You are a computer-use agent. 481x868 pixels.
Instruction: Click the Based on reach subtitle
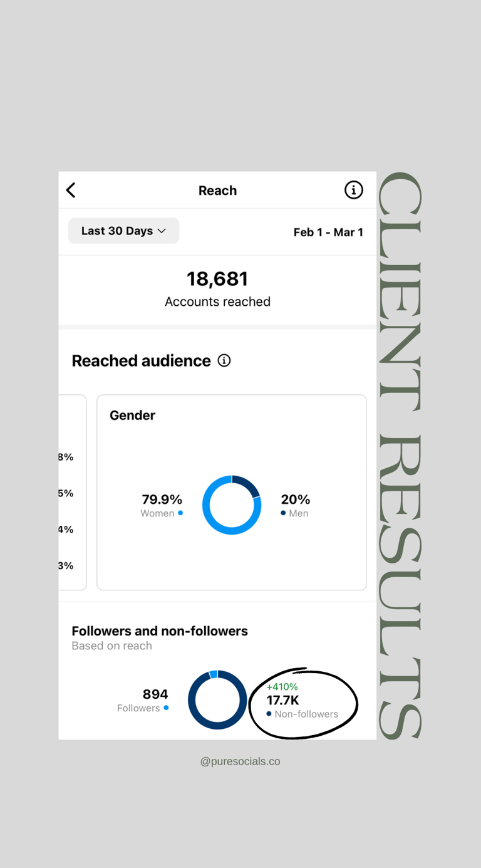(111, 646)
